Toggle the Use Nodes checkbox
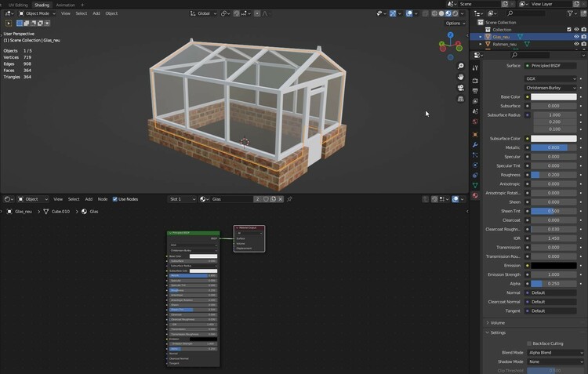Screen dimensions: 588x374 coord(115,199)
